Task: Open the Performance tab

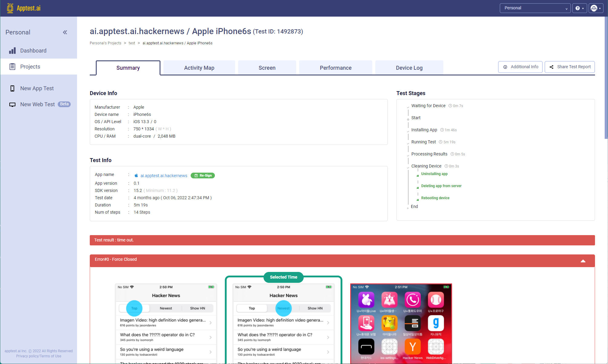Action: tap(336, 68)
